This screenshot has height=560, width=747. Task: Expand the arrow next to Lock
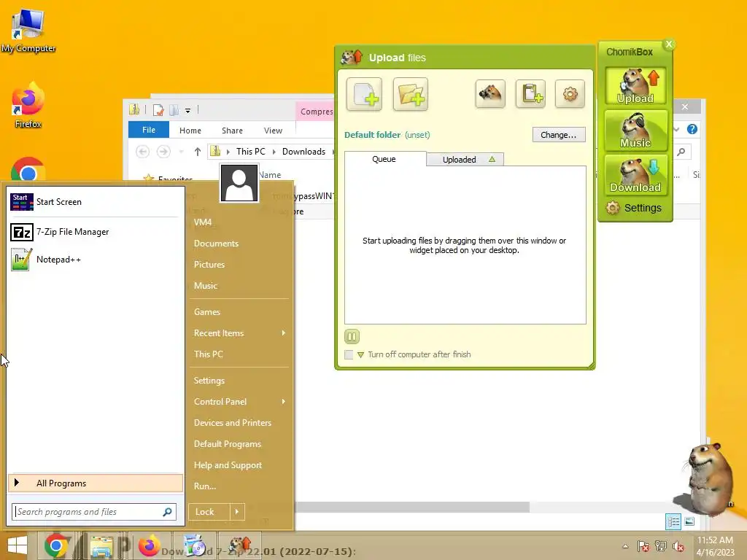[237, 512]
